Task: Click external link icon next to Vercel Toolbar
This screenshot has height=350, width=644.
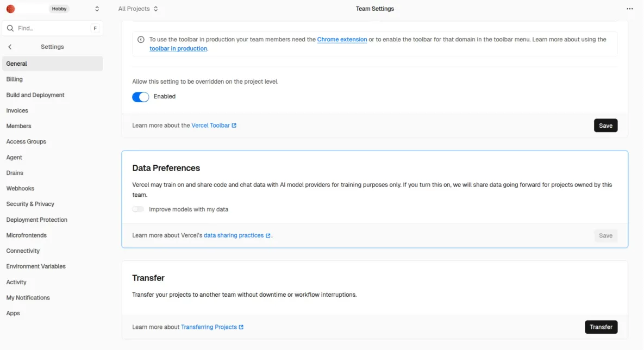Action: click(234, 126)
